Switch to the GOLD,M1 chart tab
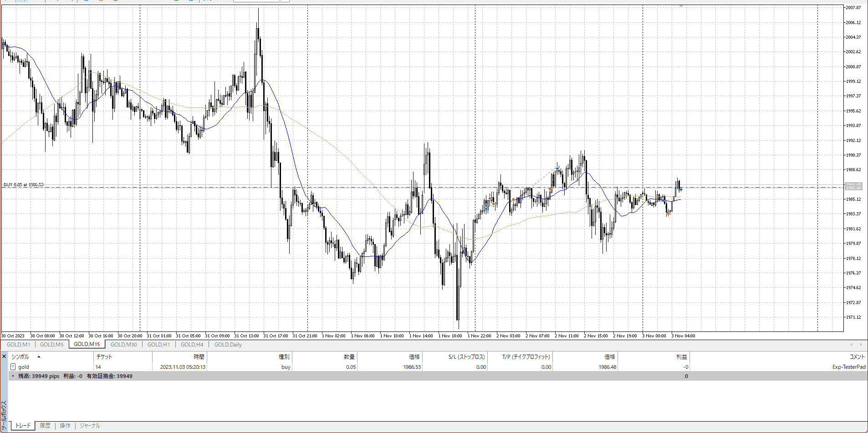868x433 pixels. pyautogui.click(x=18, y=345)
